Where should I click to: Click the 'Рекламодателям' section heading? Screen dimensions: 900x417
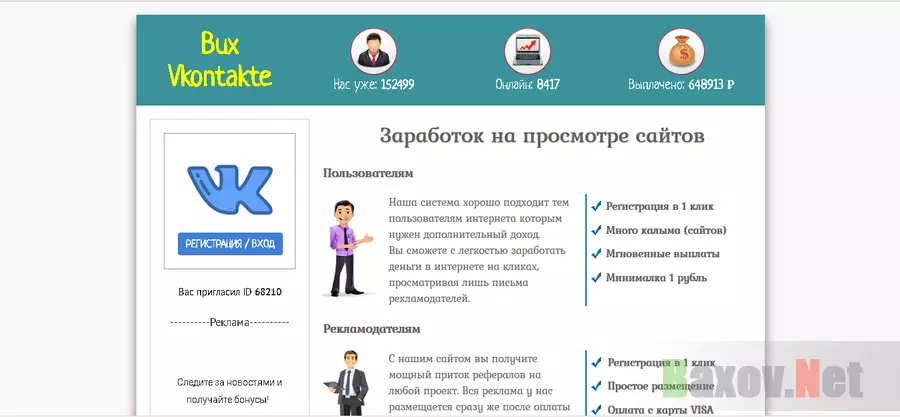[x=371, y=329]
